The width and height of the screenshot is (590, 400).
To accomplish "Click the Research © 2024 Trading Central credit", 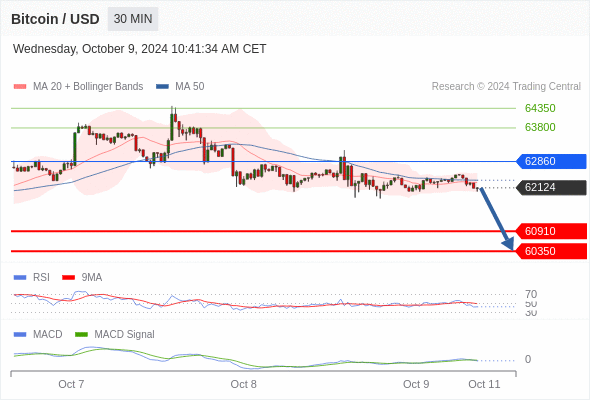I will point(506,87).
